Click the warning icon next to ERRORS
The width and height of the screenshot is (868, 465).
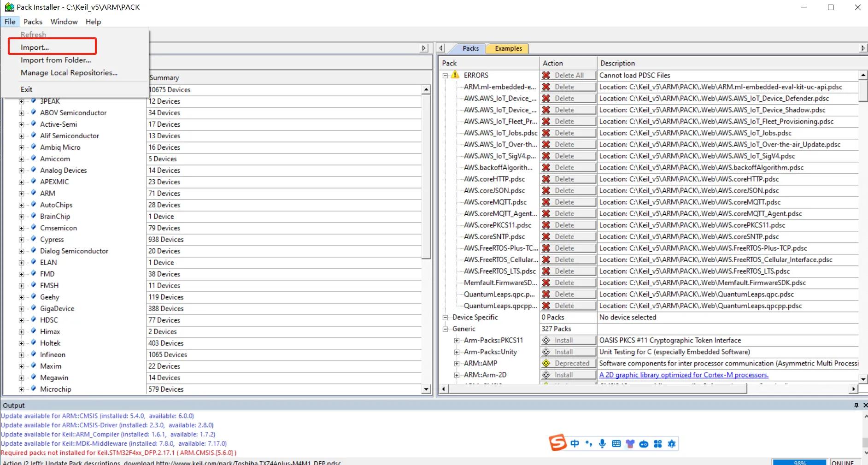(x=455, y=75)
